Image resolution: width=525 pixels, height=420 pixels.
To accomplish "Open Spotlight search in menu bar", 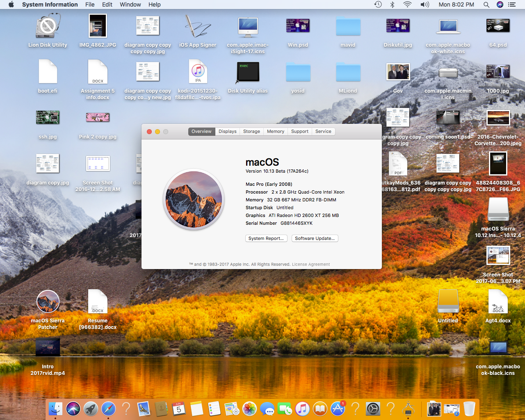I will (x=486, y=5).
